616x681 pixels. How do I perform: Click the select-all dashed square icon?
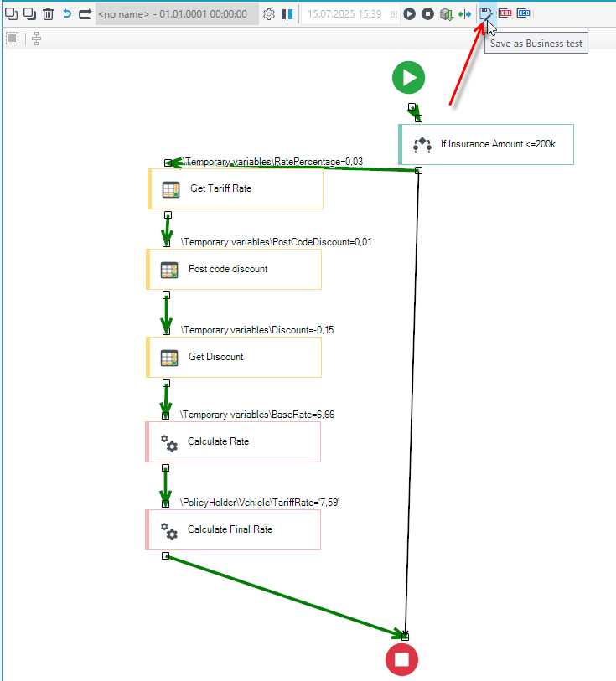[x=13, y=39]
